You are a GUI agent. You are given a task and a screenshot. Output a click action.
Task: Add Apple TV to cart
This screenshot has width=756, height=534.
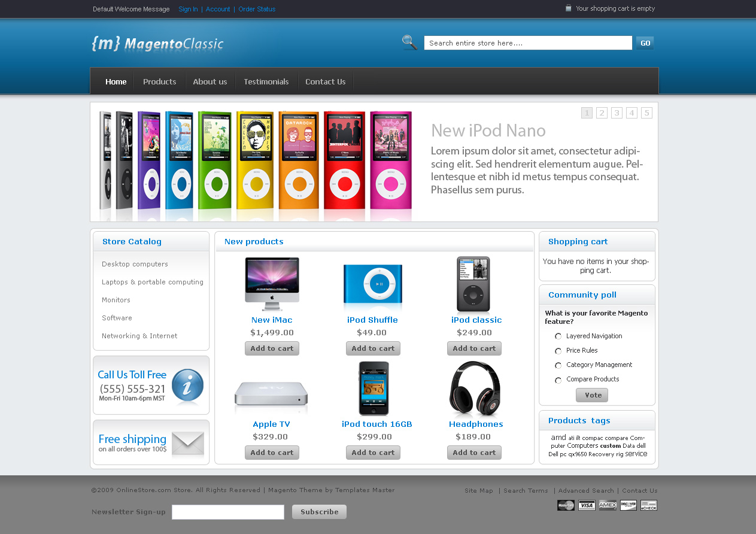click(272, 453)
